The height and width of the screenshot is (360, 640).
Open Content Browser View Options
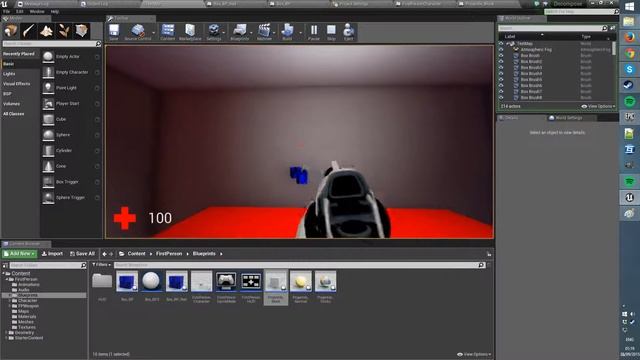click(474, 354)
